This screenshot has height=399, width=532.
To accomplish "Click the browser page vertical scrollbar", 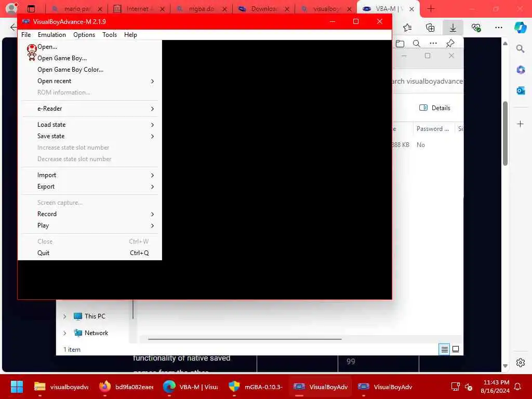I will [x=505, y=134].
